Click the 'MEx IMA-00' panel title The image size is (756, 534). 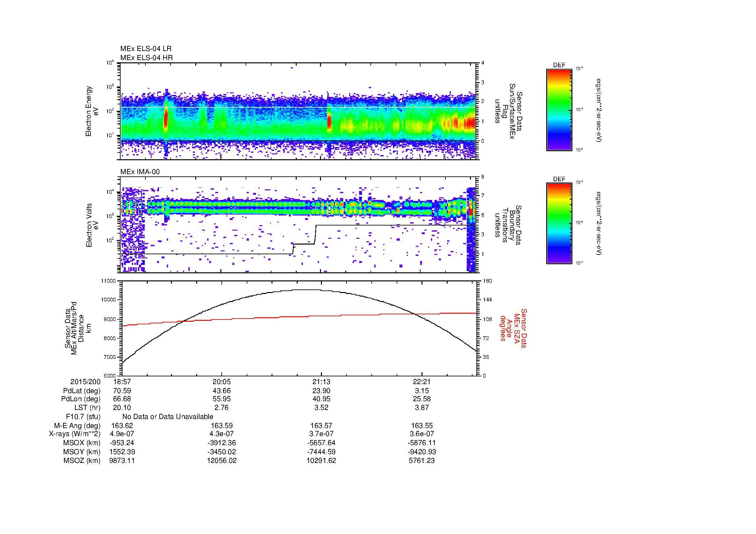pos(140,172)
